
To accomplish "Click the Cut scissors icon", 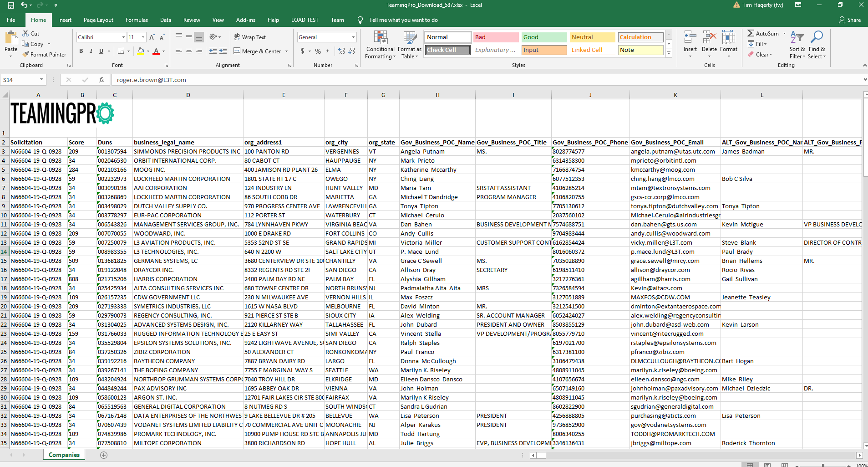I will pos(26,33).
